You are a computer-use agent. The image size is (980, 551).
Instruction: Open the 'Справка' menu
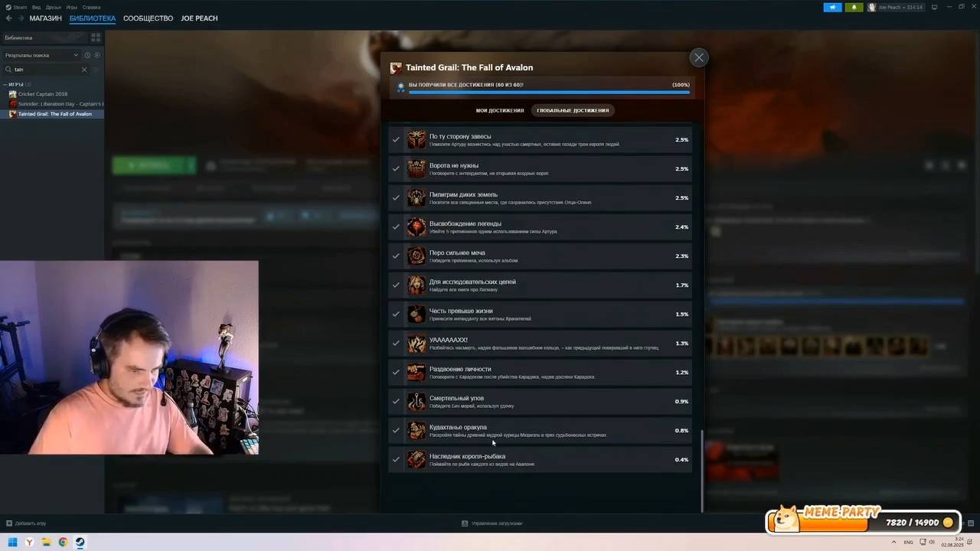tap(91, 7)
